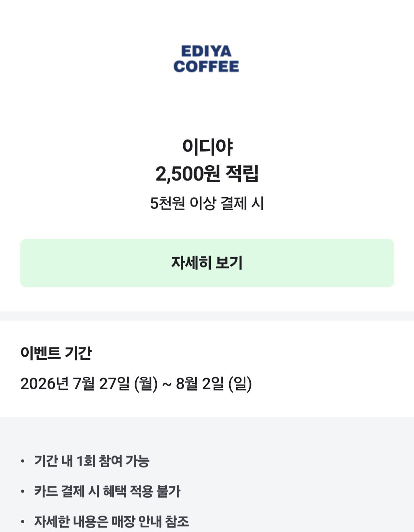
Task: Tap the start date 2026년 7월 27일 (월)
Action: 89,384
